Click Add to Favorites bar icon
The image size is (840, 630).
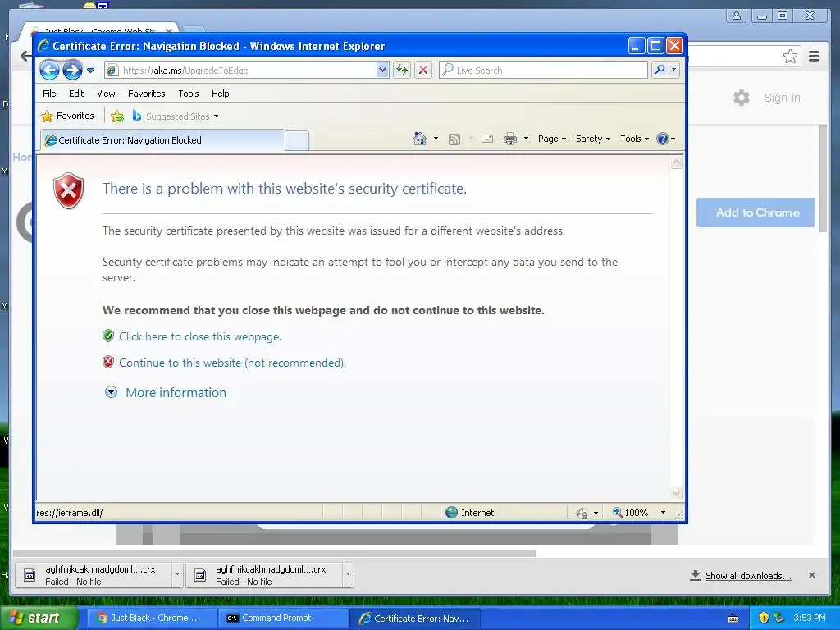[x=117, y=116]
